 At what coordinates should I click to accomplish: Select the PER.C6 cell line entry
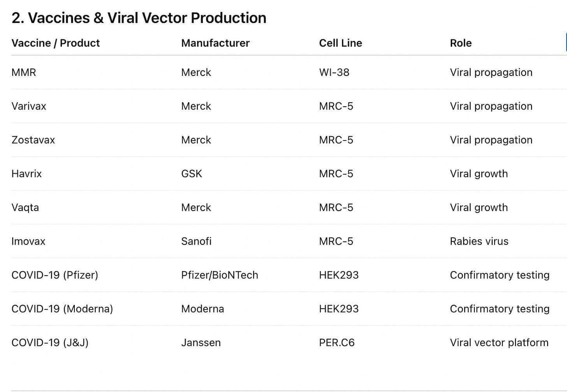click(x=337, y=343)
